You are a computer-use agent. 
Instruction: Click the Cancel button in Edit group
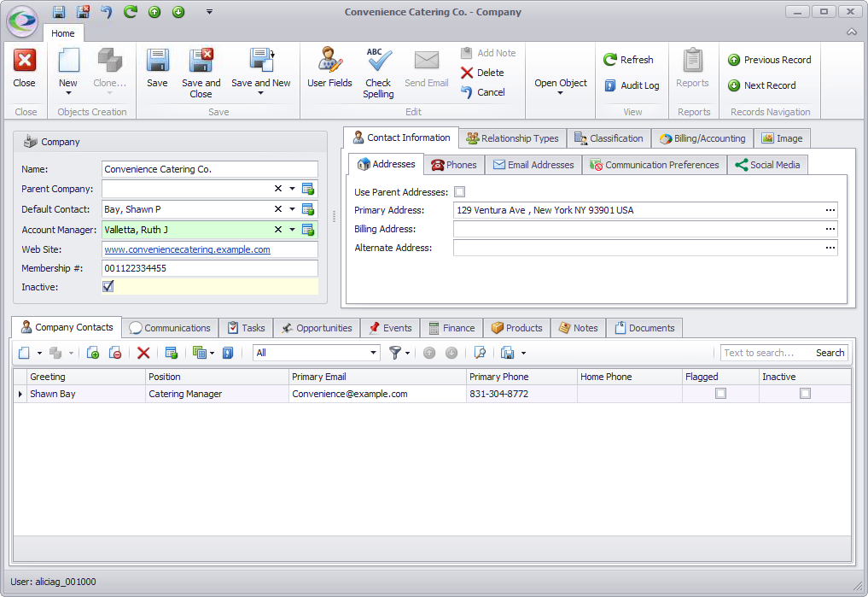tap(483, 92)
